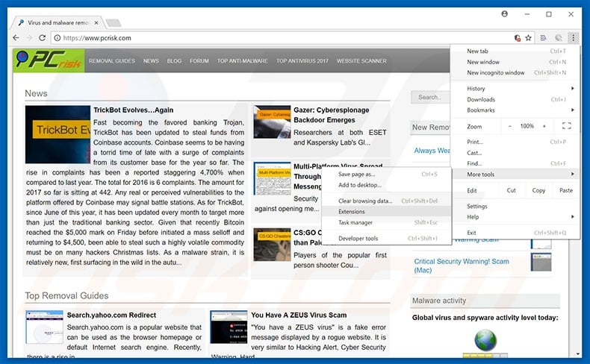This screenshot has width=590, height=364.
Task: Open FORUM nav link
Action: pos(199,61)
